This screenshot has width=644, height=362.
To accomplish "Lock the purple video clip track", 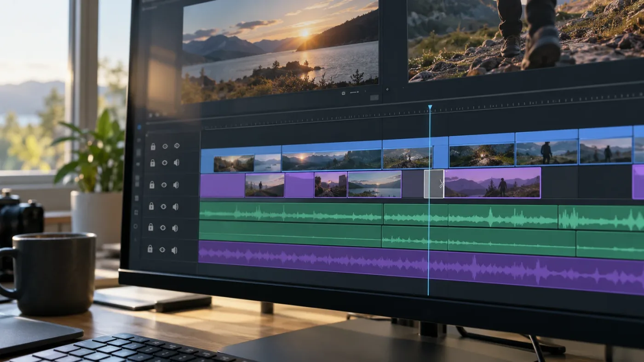I will 152,185.
